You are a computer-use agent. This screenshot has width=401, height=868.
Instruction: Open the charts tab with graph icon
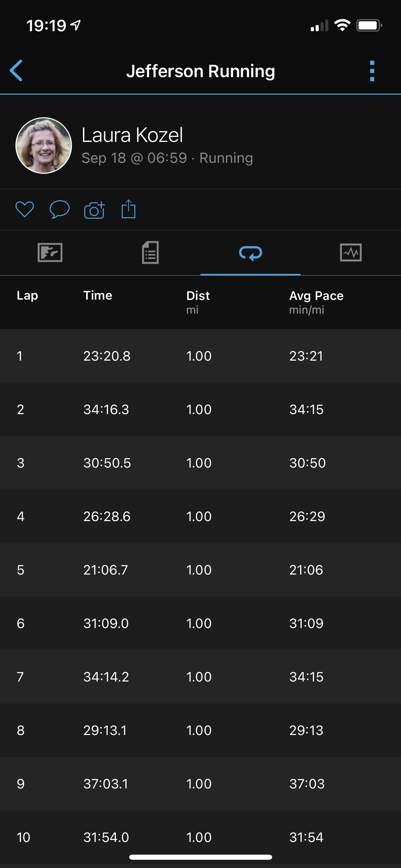point(351,253)
